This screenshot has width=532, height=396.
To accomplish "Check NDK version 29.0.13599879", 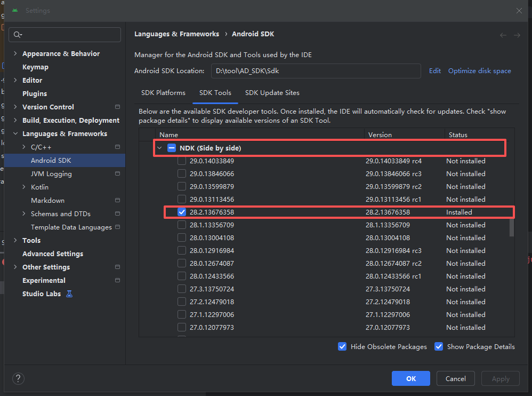I will (x=182, y=186).
